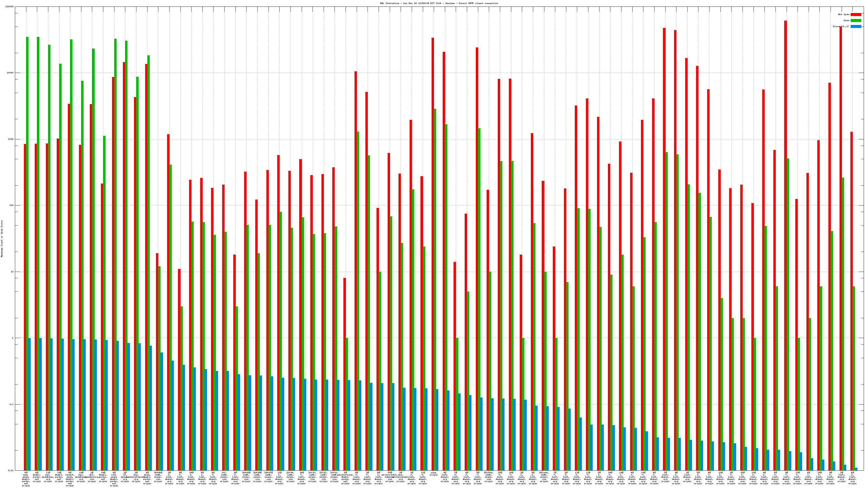868x488 pixels.
Task: Click the 100000 y-axis tick label
Action: pos(10,7)
